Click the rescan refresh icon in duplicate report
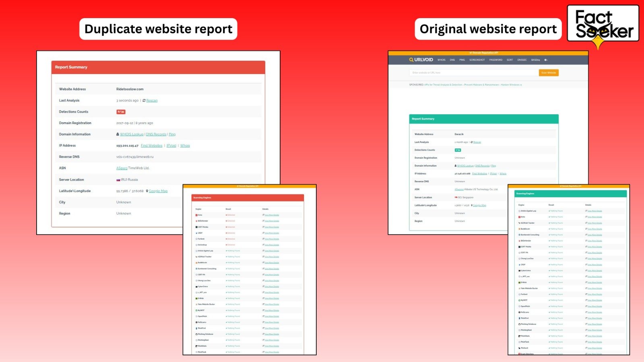Screen dimensions: 644x362 coord(144,101)
